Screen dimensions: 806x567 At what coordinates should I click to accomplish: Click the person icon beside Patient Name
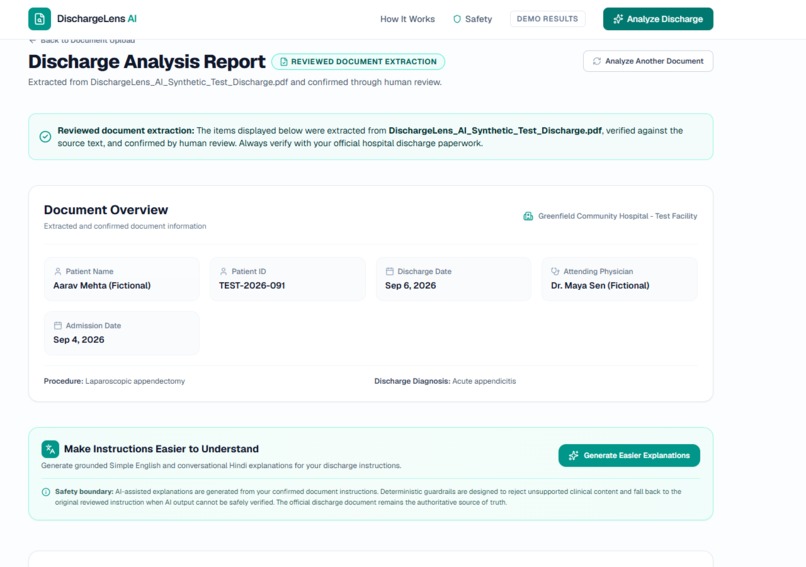coord(58,271)
